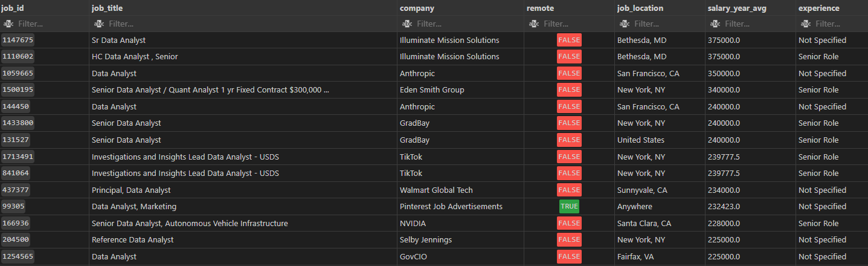This screenshot has width=868, height=266.
Task: Click the filter icon under experience column
Action: click(x=806, y=24)
